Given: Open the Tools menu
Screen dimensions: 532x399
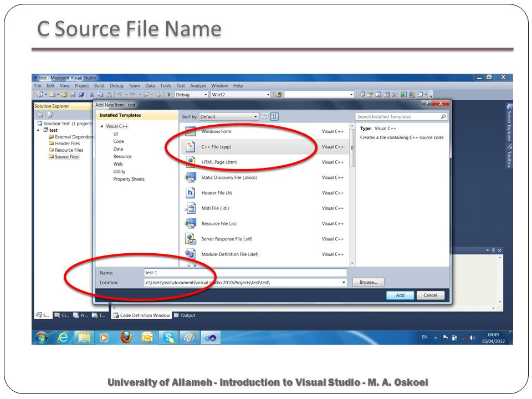Looking at the screenshot, I should (x=166, y=86).
